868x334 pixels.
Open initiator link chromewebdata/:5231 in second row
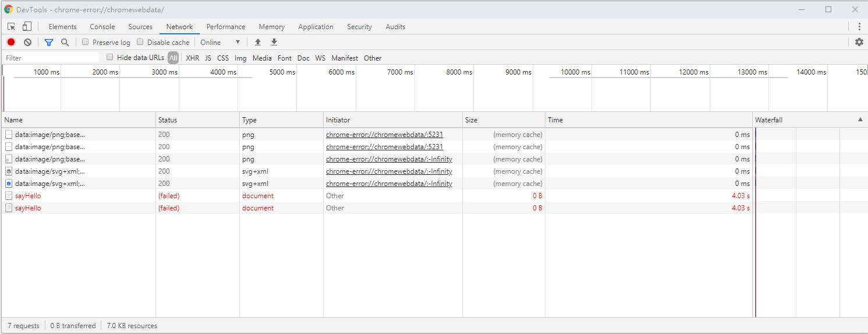(x=384, y=147)
